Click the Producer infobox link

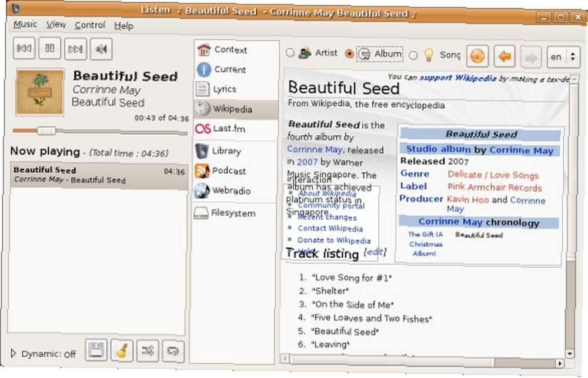tap(421, 198)
